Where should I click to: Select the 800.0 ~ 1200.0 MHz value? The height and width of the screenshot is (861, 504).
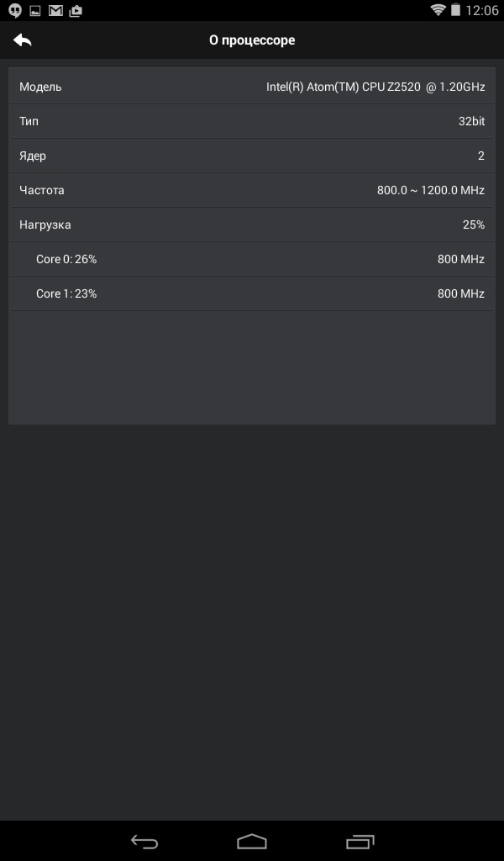(x=430, y=190)
